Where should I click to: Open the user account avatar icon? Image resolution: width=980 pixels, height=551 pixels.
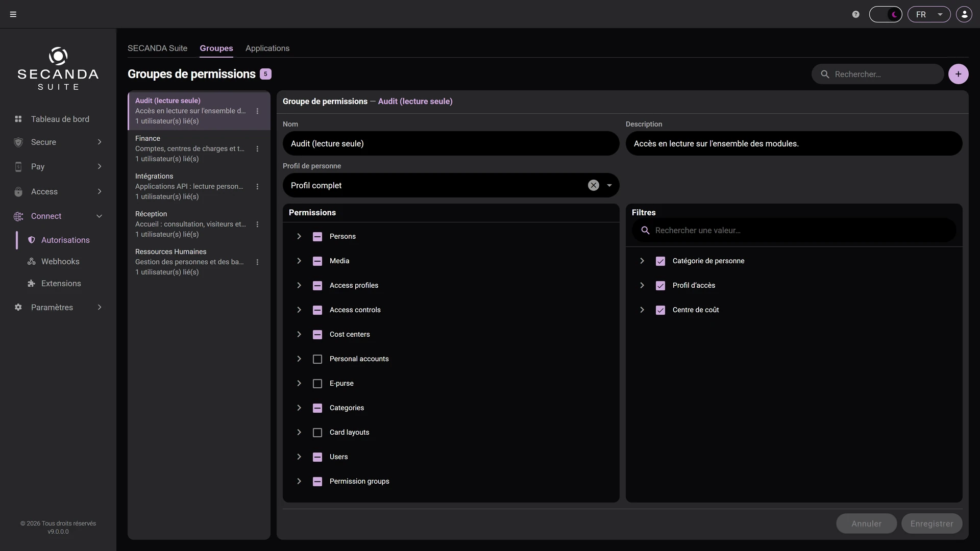[x=964, y=14]
